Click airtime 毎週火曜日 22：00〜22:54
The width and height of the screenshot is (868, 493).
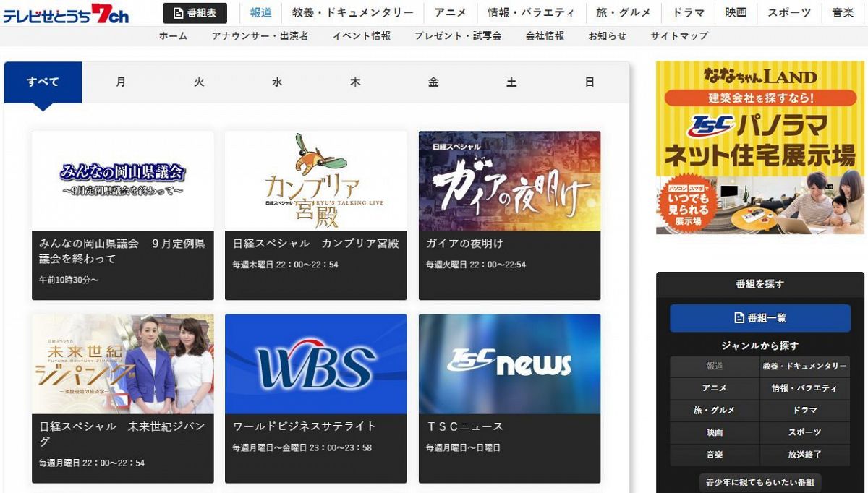[x=476, y=265]
